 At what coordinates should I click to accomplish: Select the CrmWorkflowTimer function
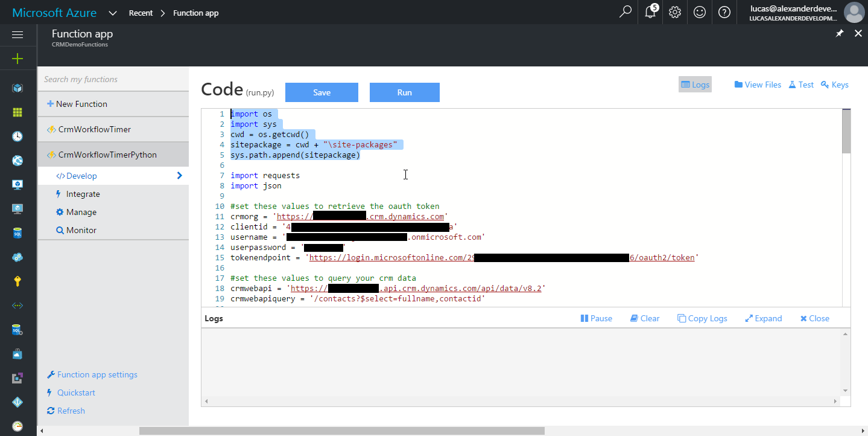point(113,129)
